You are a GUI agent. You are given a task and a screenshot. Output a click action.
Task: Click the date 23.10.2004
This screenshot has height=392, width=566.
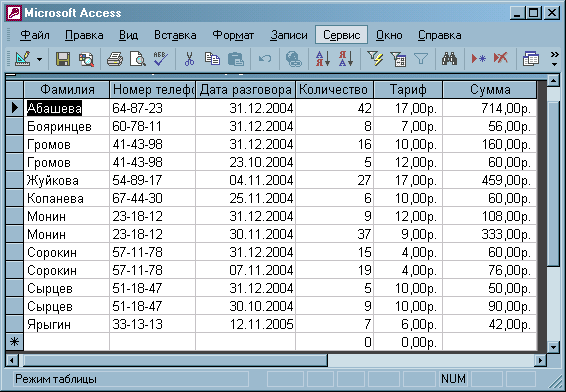245,162
